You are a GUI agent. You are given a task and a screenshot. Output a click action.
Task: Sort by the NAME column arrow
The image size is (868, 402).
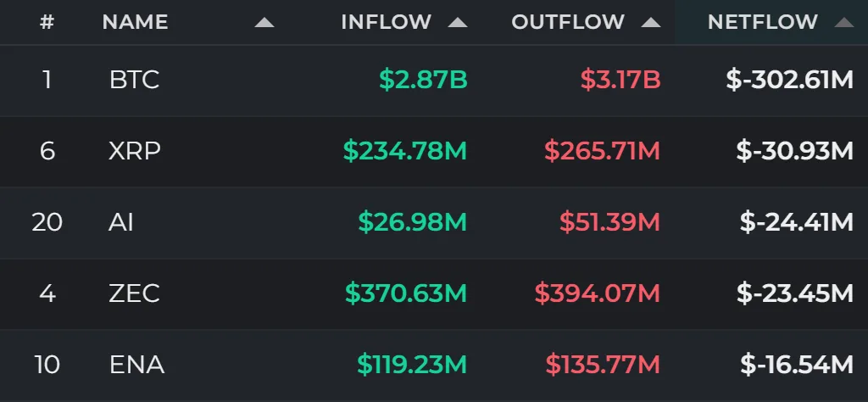point(264,22)
